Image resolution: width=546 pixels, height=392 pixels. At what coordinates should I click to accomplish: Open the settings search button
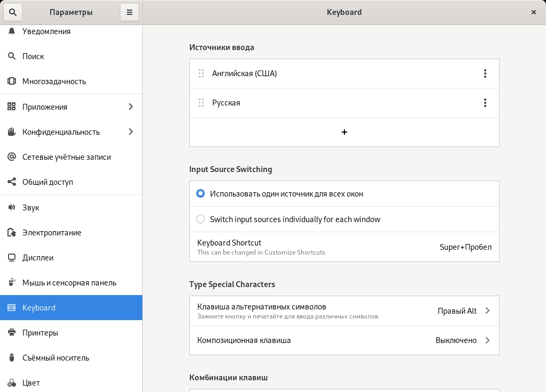coord(13,12)
